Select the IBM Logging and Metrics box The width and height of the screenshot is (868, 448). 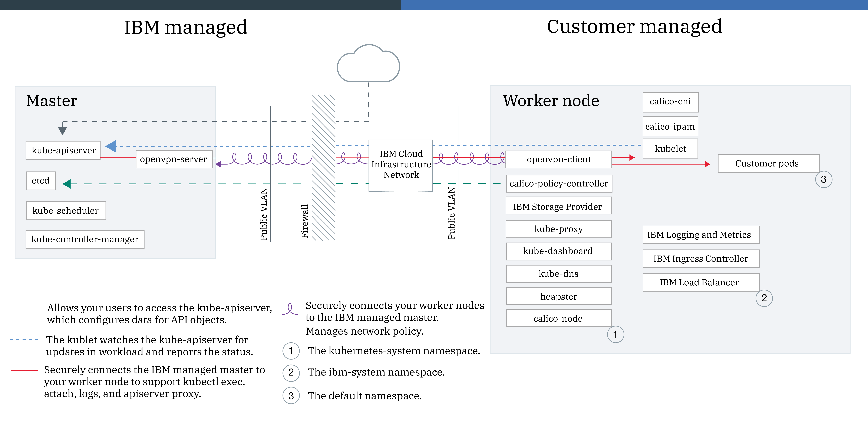pyautogui.click(x=701, y=235)
